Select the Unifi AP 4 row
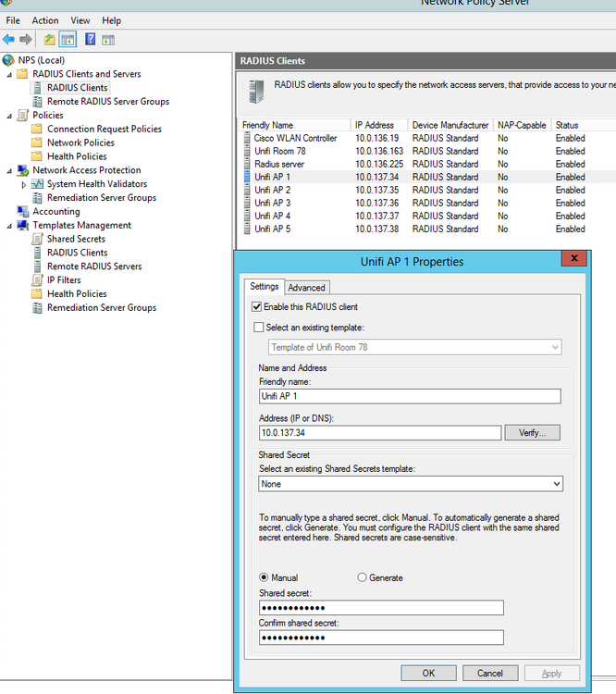Viewport: 616px width, 694px height. pos(427,216)
